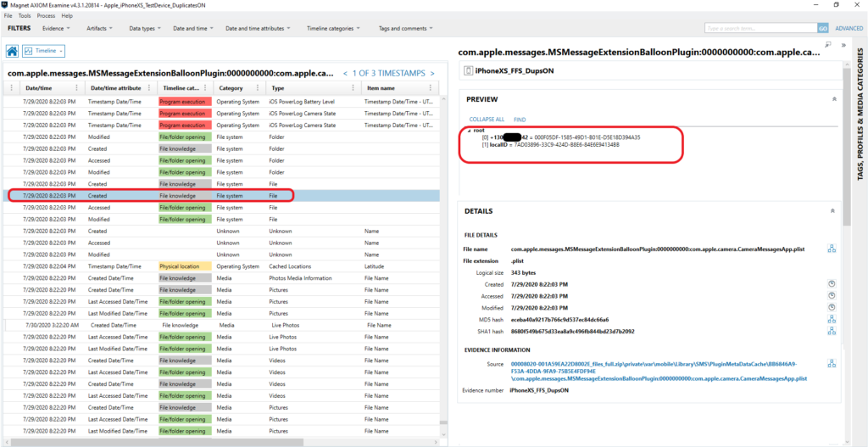This screenshot has height=447, width=868.
Task: Select the iOS PowerLog Battery Level row
Action: click(221, 102)
